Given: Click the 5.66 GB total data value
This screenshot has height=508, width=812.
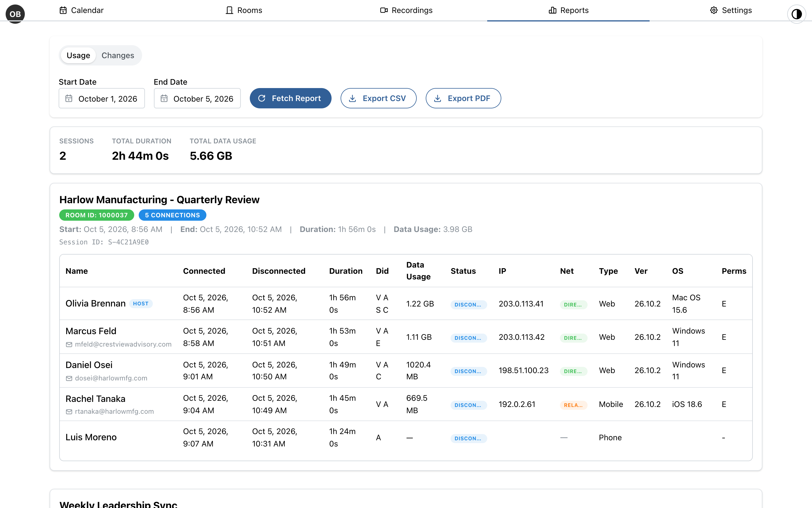Looking at the screenshot, I should [x=211, y=156].
